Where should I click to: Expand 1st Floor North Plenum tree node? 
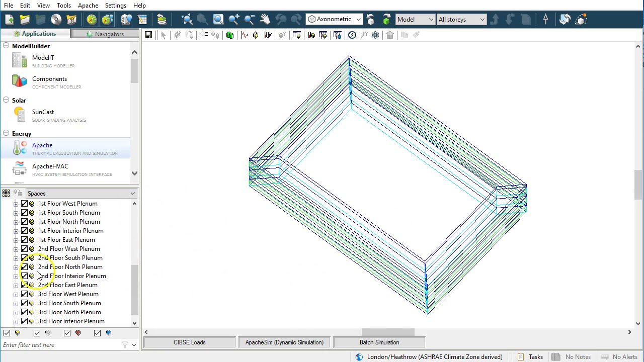click(16, 222)
